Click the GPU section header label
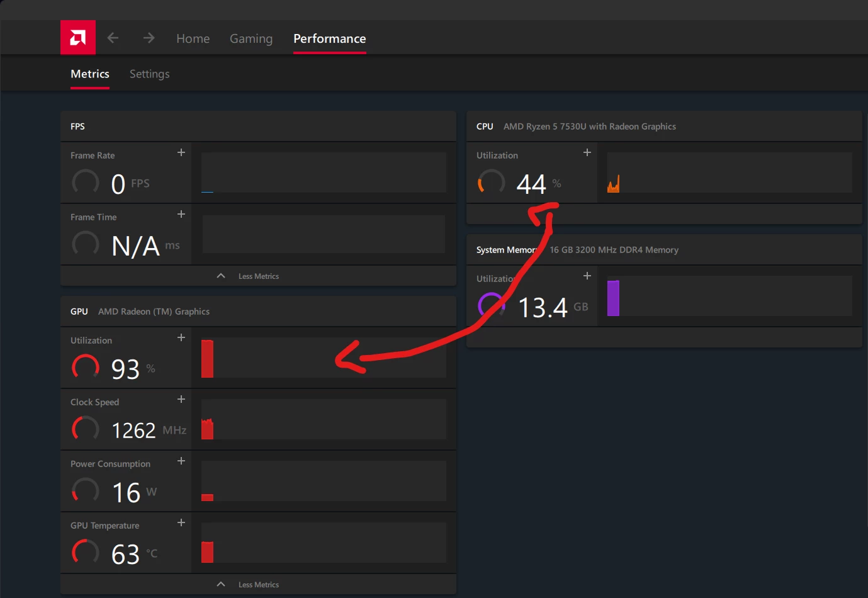Image resolution: width=868 pixels, height=598 pixels. pyautogui.click(x=79, y=312)
